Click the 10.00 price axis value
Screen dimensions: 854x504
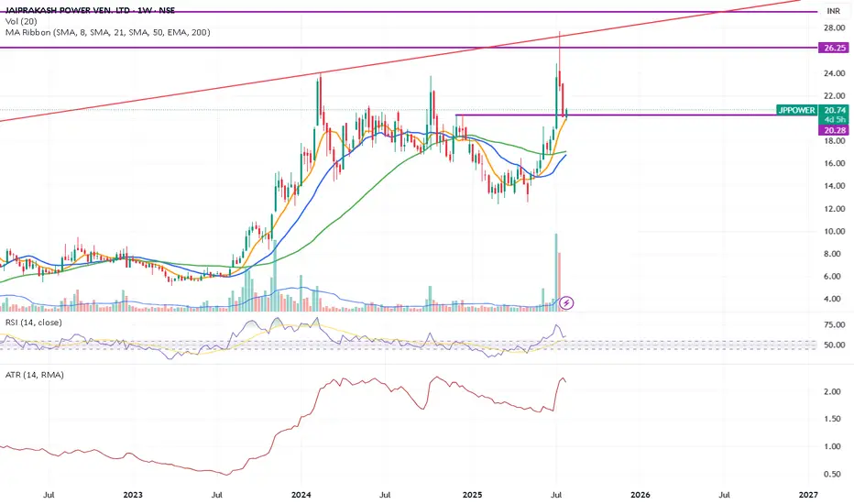(x=835, y=231)
